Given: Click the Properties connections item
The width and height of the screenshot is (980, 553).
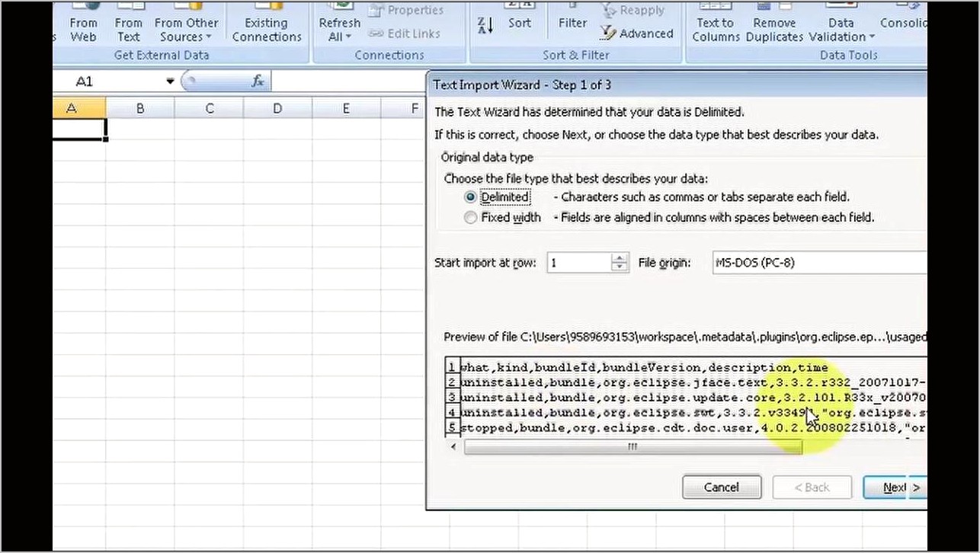Looking at the screenshot, I should [x=406, y=11].
